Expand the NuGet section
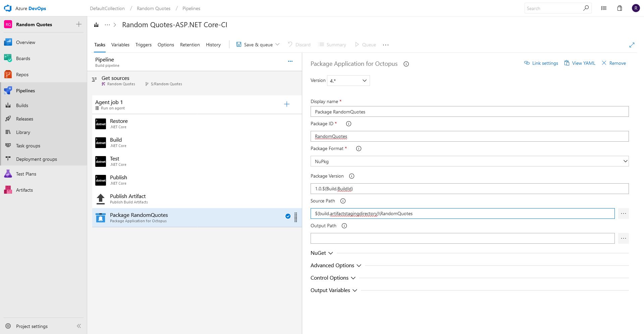The width and height of the screenshot is (644, 334). tap(322, 253)
